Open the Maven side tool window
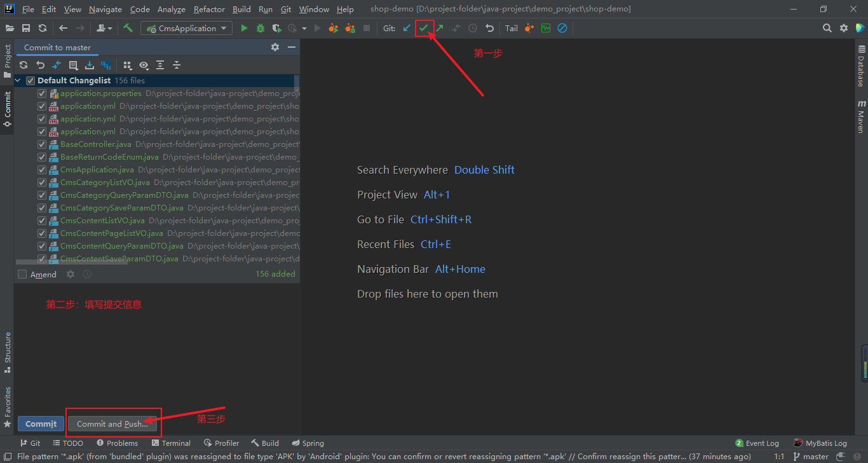Screen dimensions: 868x463 coord(861,116)
